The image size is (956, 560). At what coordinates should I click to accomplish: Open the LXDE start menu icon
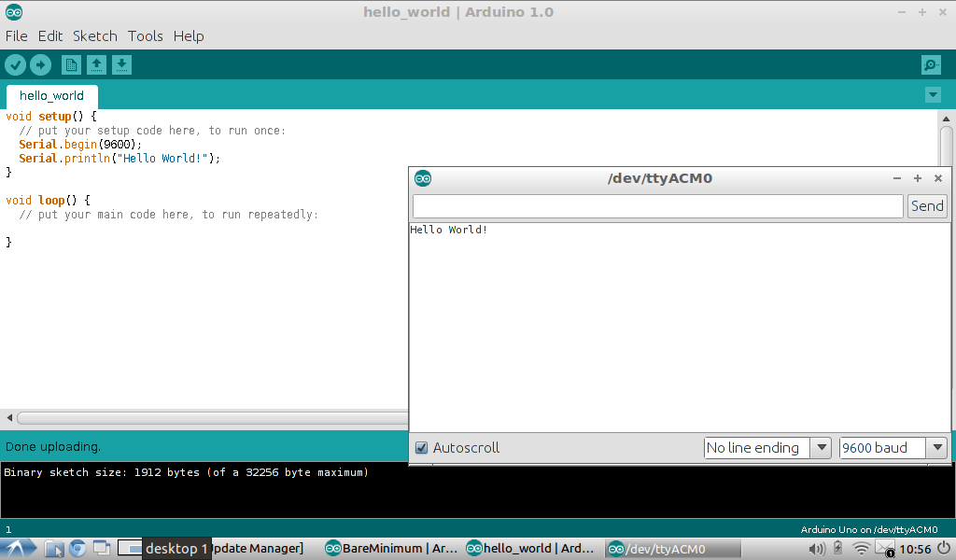tap(17, 549)
